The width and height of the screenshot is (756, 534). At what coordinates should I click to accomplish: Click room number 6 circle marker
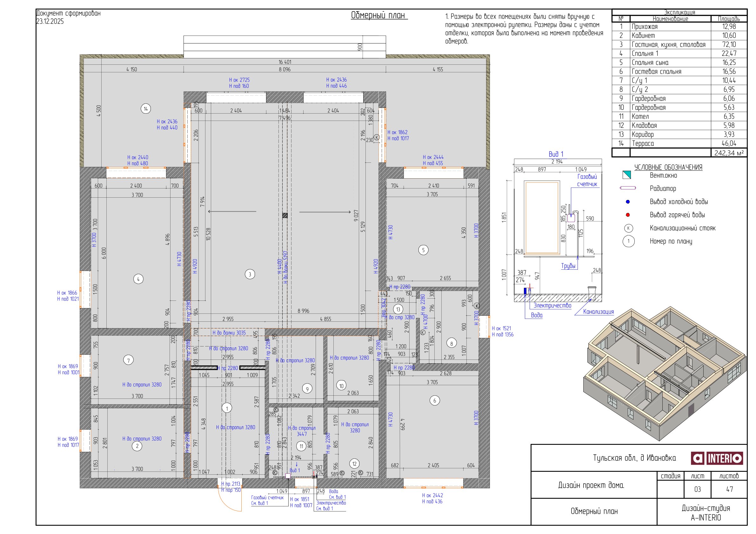tap(434, 400)
